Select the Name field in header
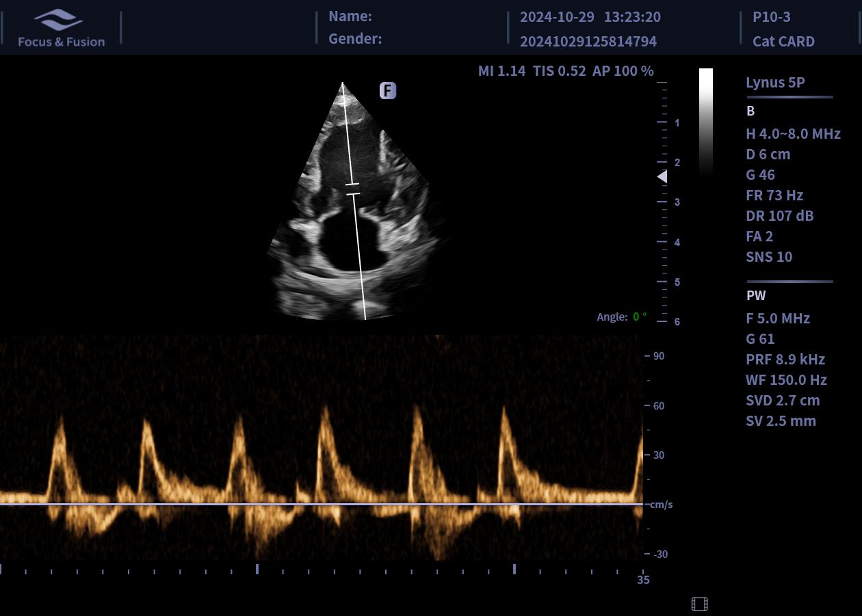 [x=350, y=16]
